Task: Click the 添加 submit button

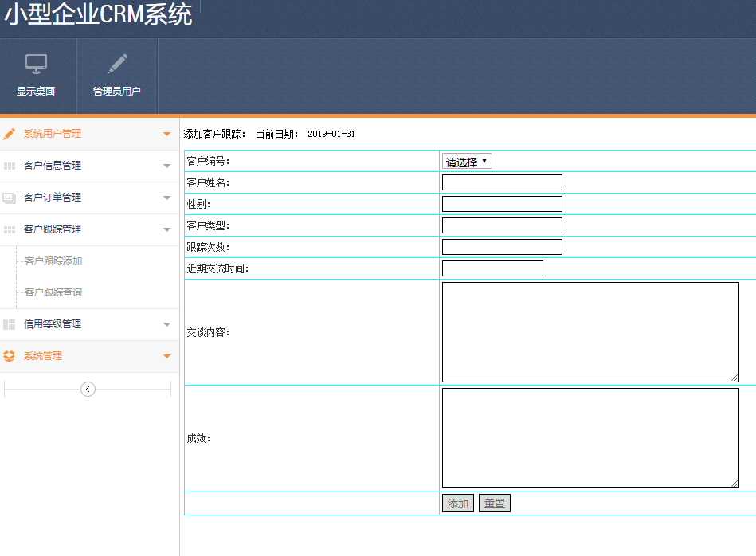Action: [x=458, y=503]
